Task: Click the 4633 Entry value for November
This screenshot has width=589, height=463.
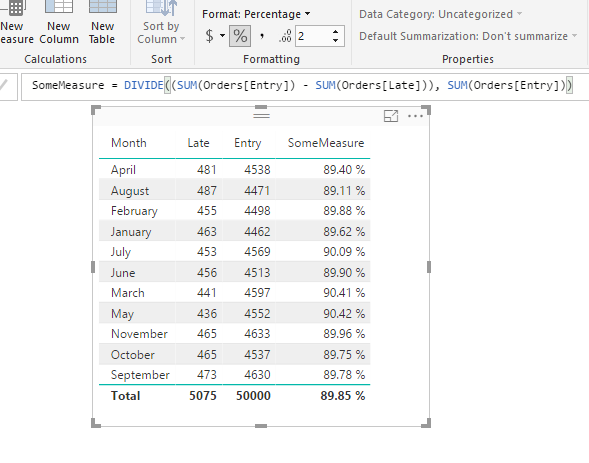Action: click(x=257, y=334)
